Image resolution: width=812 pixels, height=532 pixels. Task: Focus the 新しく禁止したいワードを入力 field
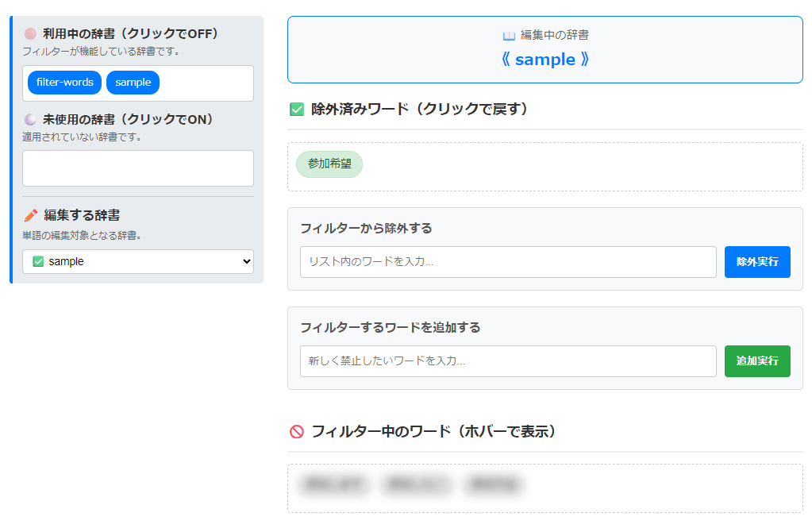coord(508,361)
